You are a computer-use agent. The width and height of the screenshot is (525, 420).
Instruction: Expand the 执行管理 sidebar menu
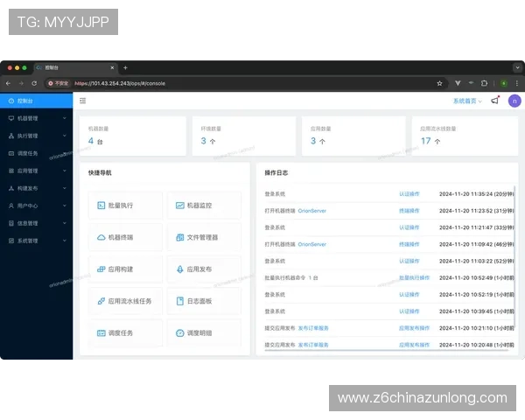[37, 136]
